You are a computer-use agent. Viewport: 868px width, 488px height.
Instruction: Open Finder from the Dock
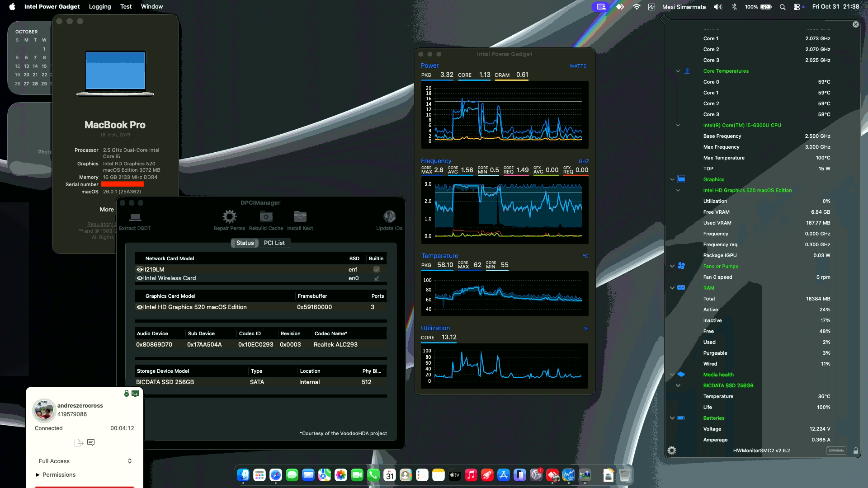click(243, 475)
